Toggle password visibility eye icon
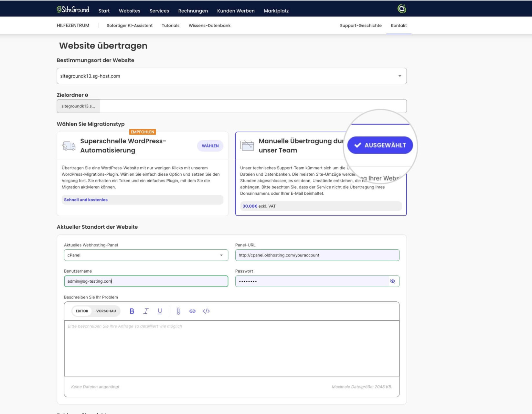Image resolution: width=532 pixels, height=414 pixels. click(392, 281)
